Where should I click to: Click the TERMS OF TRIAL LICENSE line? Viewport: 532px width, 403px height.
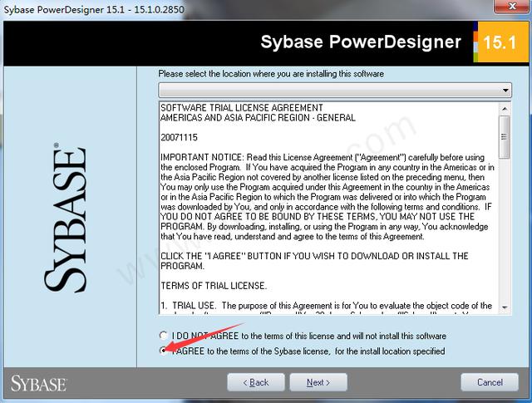pos(214,286)
